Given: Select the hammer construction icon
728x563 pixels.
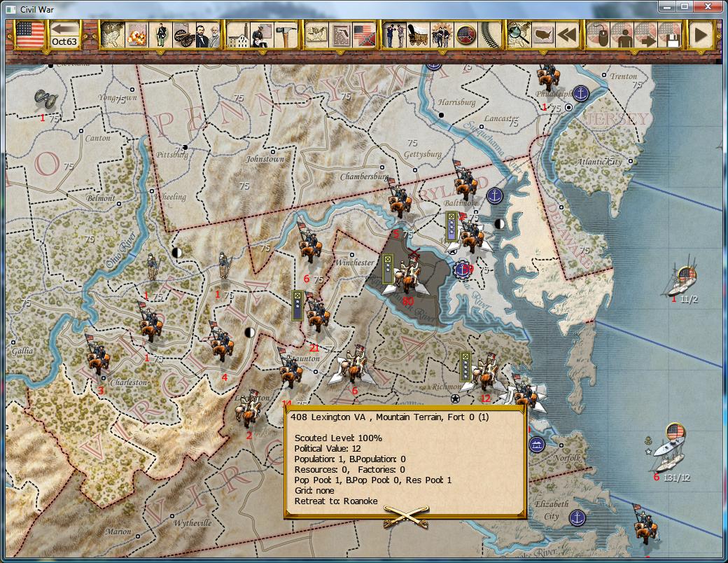Looking at the screenshot, I should (286, 34).
